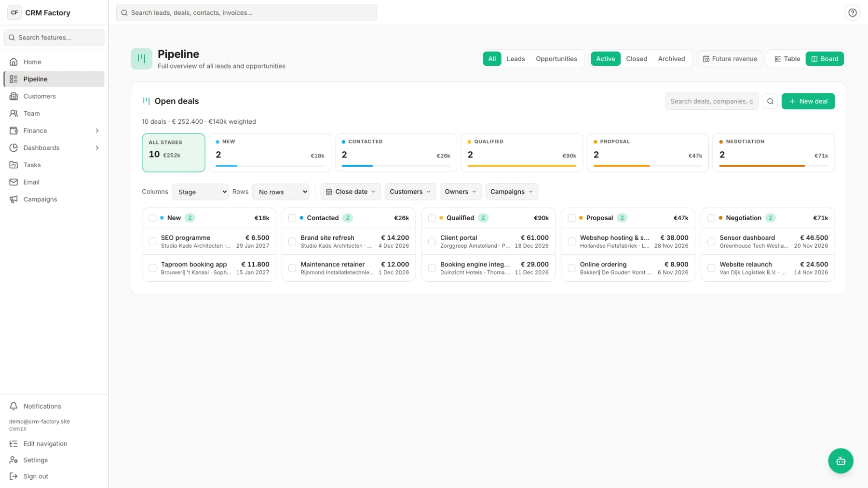Screen dimensions: 868x488
Task: Click the Negotiation stage progress bar
Action: (773, 166)
